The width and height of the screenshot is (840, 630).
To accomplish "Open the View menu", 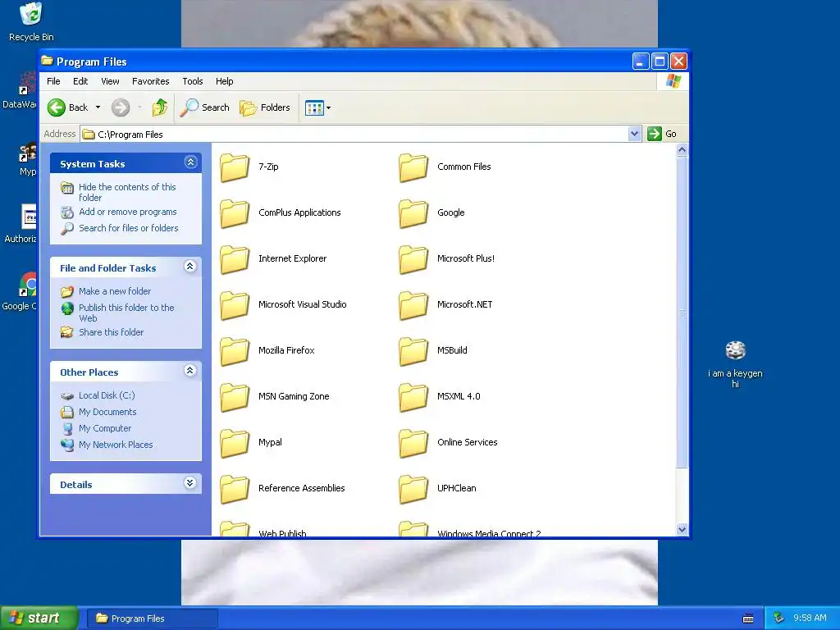I will tap(110, 81).
